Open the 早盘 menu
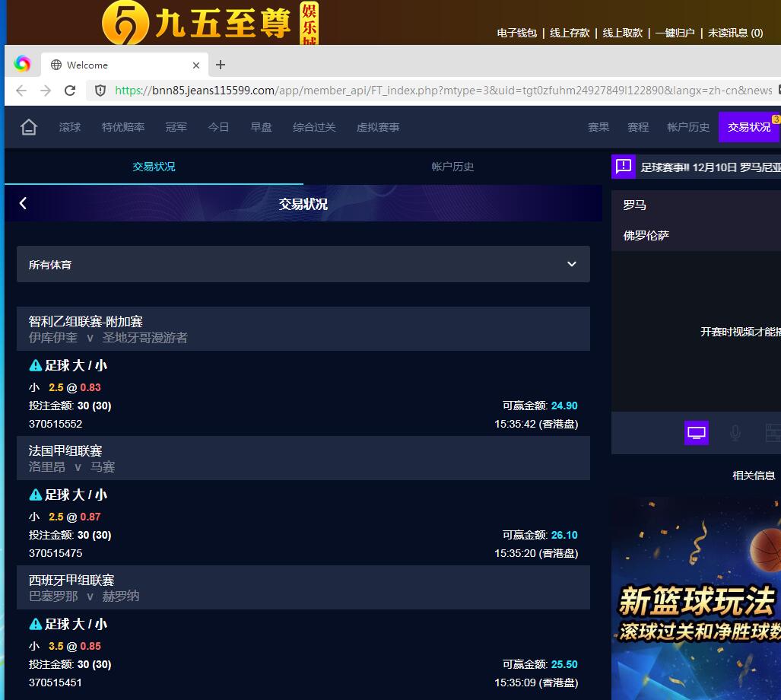The width and height of the screenshot is (781, 700). 261,127
